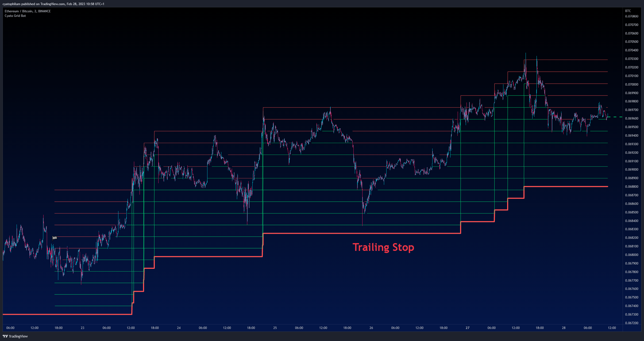Image resolution: width=644 pixels, height=341 pixels.
Task: Click the date label 26 on time axis
Action: [371, 328]
